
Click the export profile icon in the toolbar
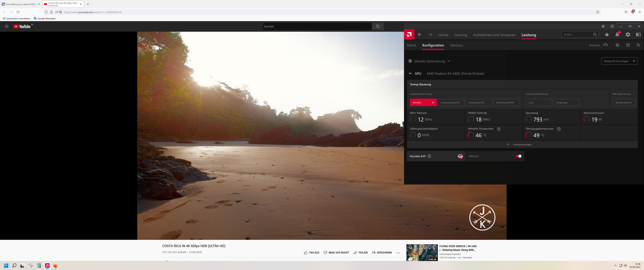628,45
